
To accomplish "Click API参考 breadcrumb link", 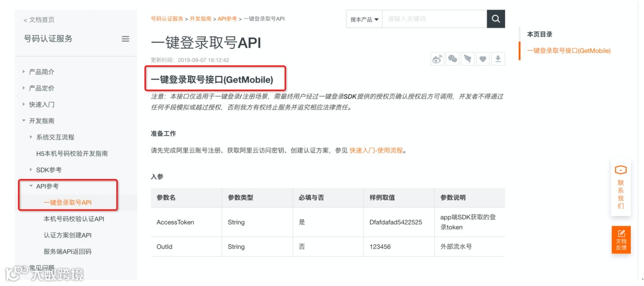I will tap(227, 19).
